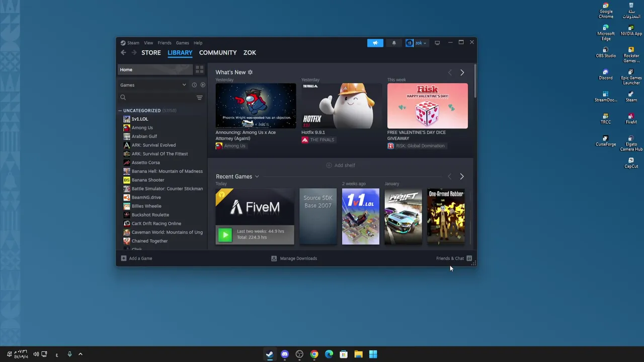Open Google Chrome desktop shortcut
644x362 pixels.
pyautogui.click(x=606, y=11)
